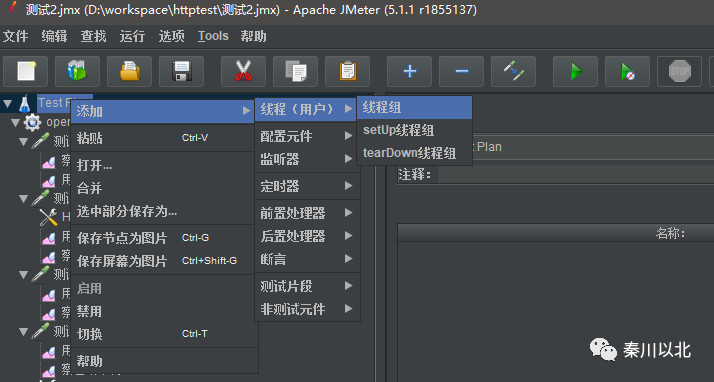
Task: Click the 注释 comment input field
Action: pyautogui.click(x=576, y=174)
